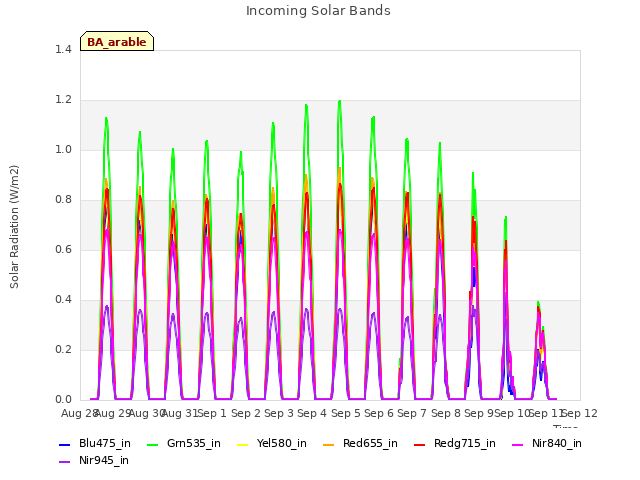
Task: Toggle the Nir945_in legend entry
Action: [x=94, y=460]
